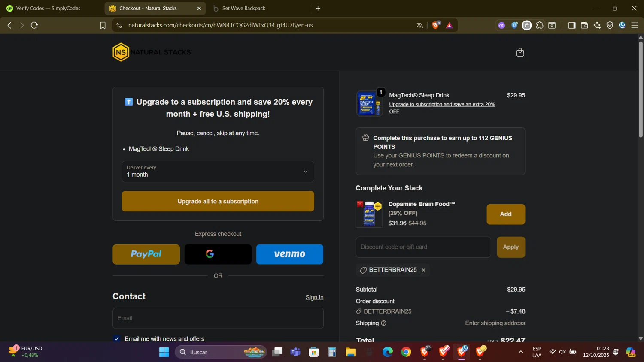Open Microsoft Store from taskbar
644x362 pixels.
click(x=314, y=352)
